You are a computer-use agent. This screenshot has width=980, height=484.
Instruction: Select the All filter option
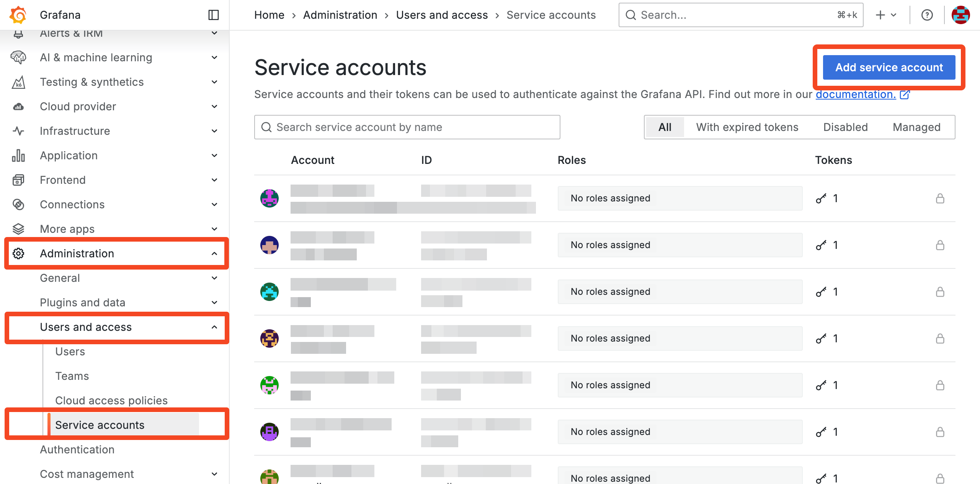[x=665, y=127]
